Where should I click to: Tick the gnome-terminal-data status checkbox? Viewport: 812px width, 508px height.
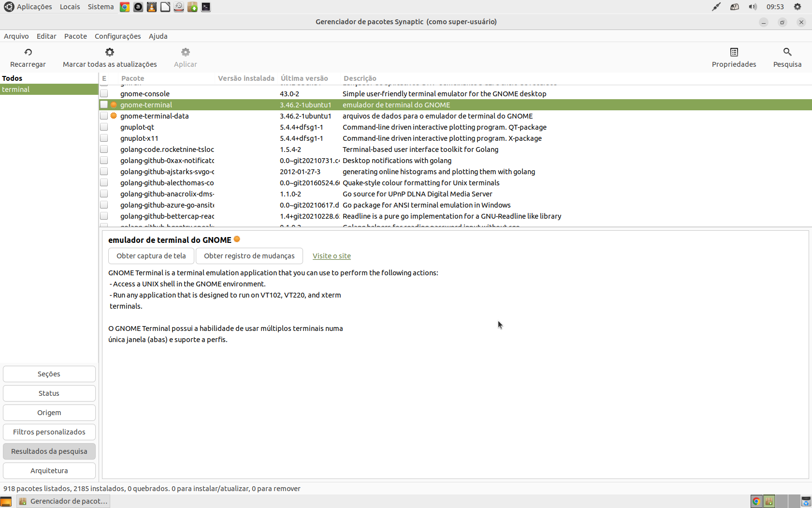coord(104,116)
